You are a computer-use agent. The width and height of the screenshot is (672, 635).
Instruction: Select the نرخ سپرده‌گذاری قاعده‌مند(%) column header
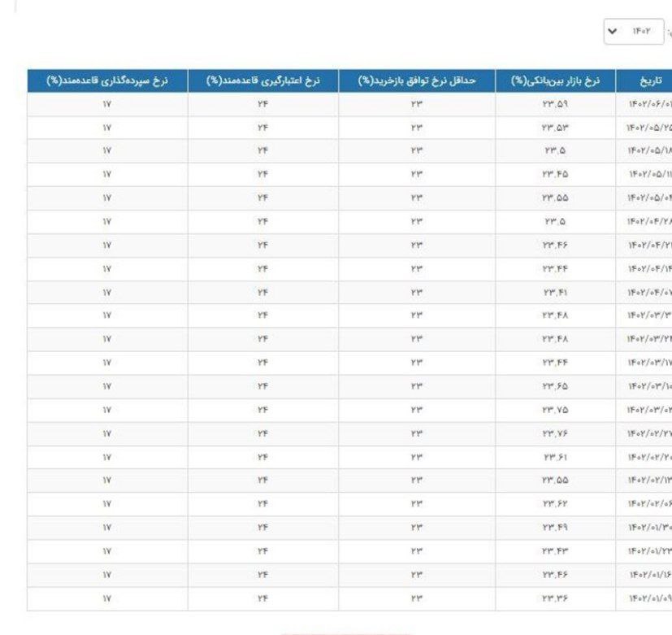[107, 80]
